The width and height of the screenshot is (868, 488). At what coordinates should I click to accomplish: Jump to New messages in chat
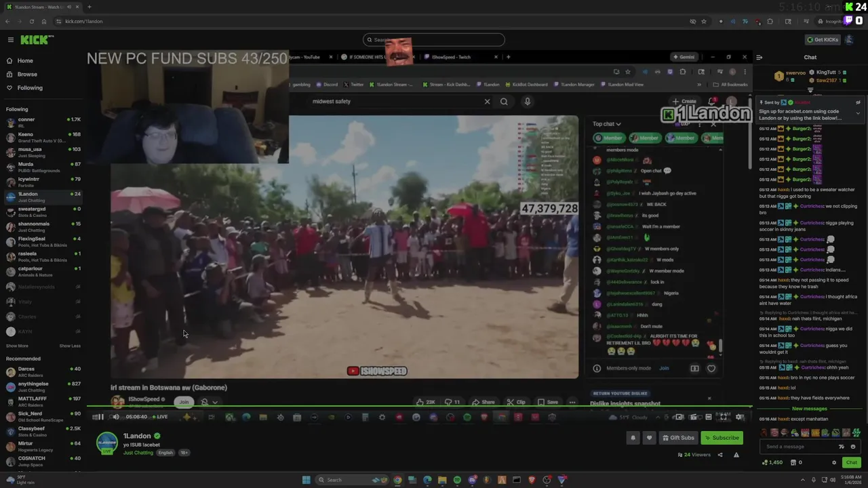click(810, 409)
